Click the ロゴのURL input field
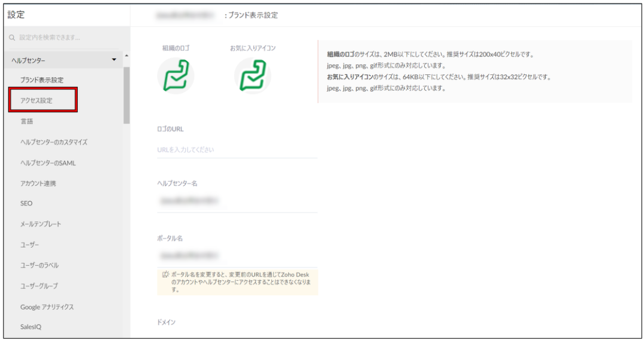Viewport: 644px width, 340px height. (x=237, y=150)
